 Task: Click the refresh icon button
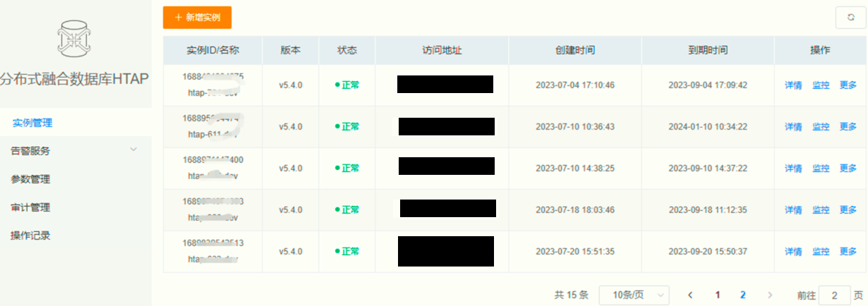850,18
